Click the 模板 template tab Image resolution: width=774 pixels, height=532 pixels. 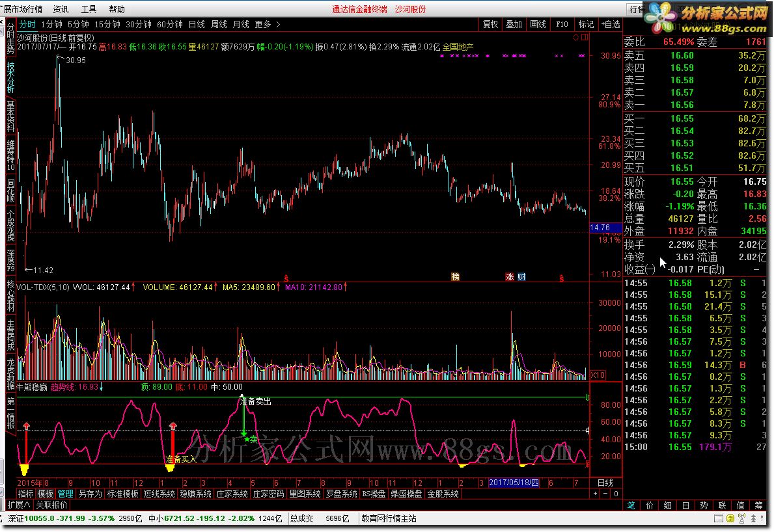(46, 494)
